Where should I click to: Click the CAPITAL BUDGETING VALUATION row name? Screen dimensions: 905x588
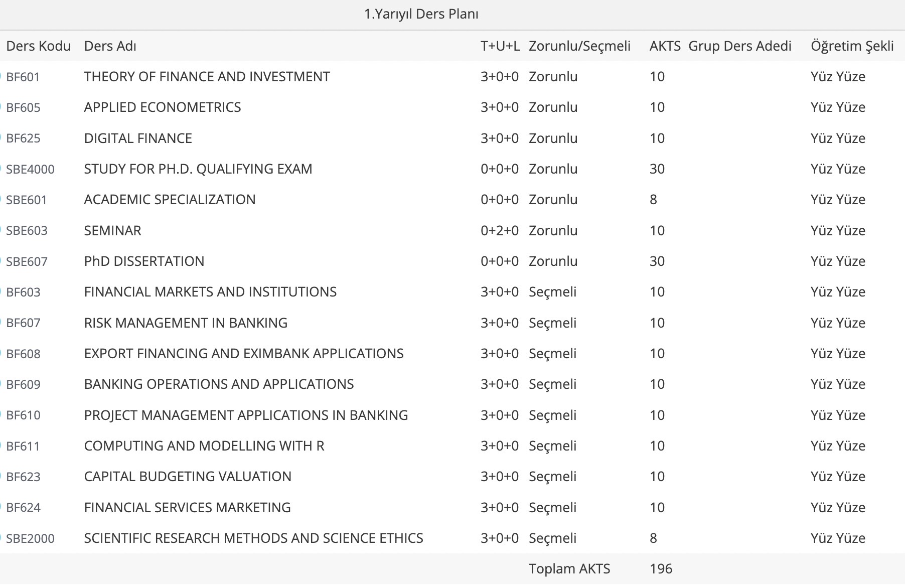[x=188, y=477]
